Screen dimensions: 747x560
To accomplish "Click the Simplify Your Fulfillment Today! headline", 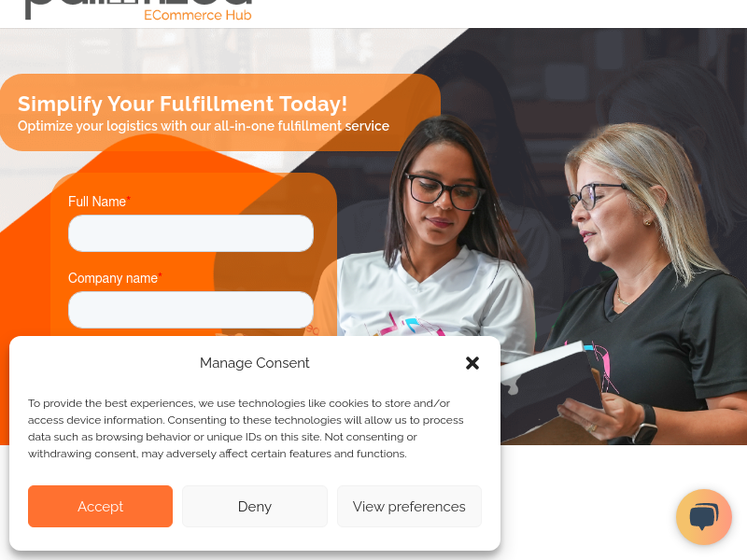I will [182, 104].
